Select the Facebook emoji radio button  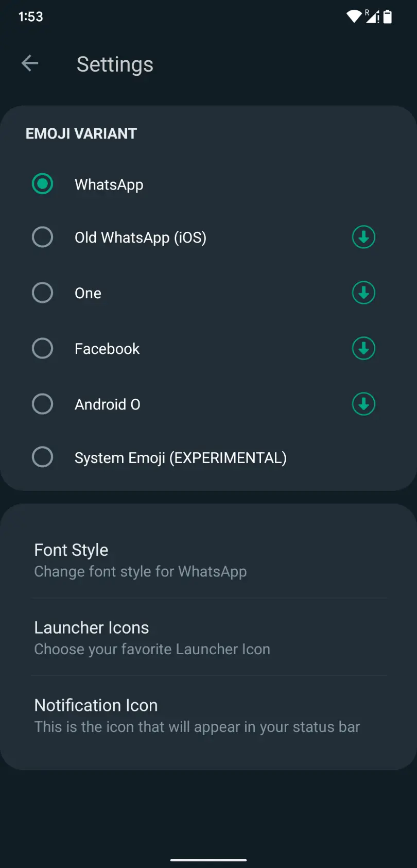tap(42, 349)
